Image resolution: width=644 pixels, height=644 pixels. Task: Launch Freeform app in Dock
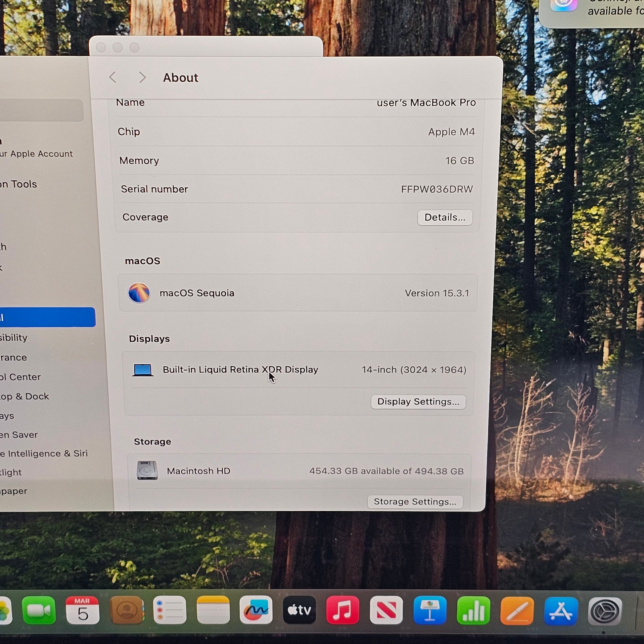pyautogui.click(x=256, y=610)
